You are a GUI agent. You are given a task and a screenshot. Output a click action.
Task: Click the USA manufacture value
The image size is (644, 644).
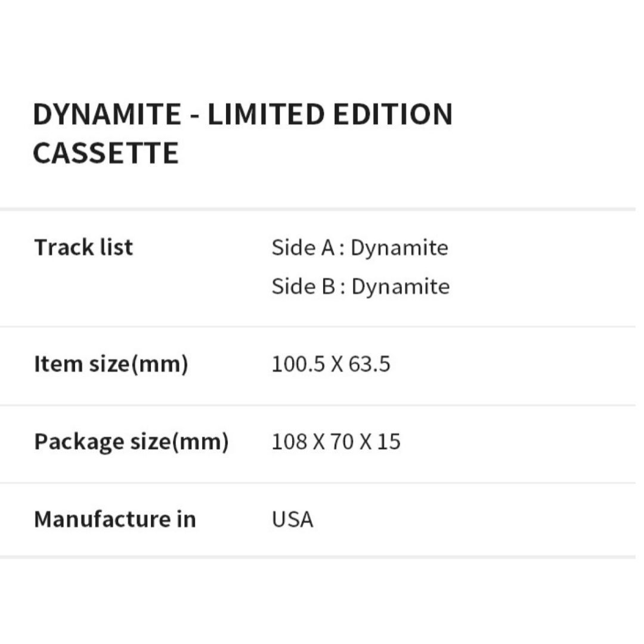click(x=292, y=519)
